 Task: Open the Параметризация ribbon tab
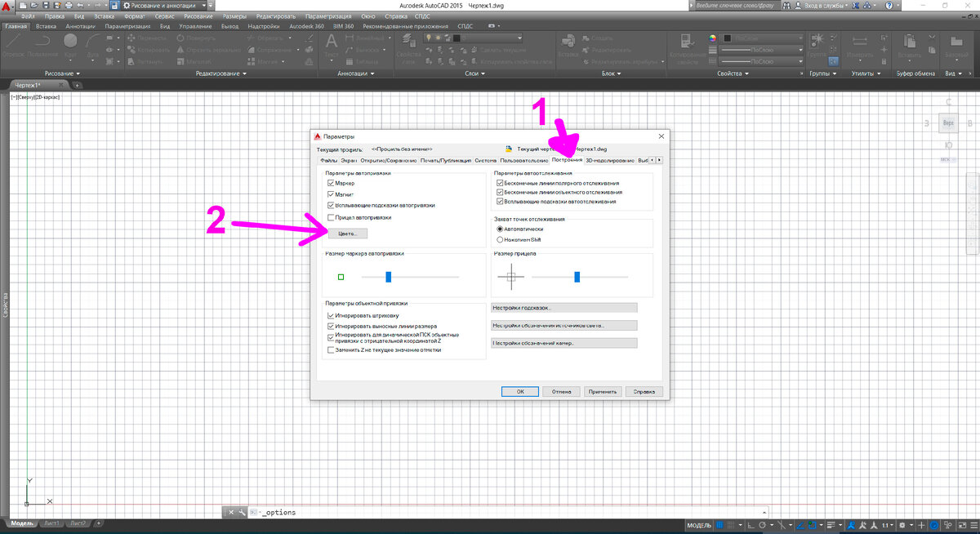pyautogui.click(x=127, y=26)
